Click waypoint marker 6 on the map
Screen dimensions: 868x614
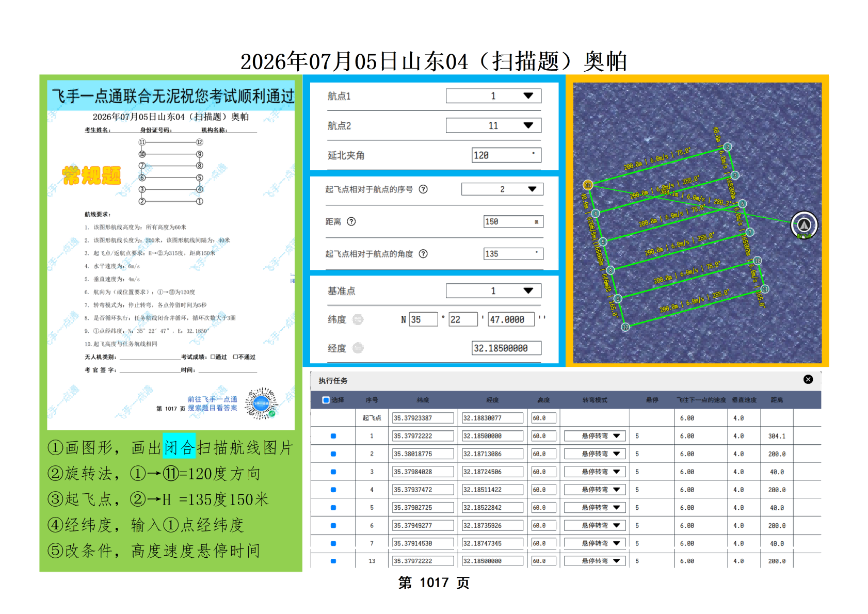[743, 204]
